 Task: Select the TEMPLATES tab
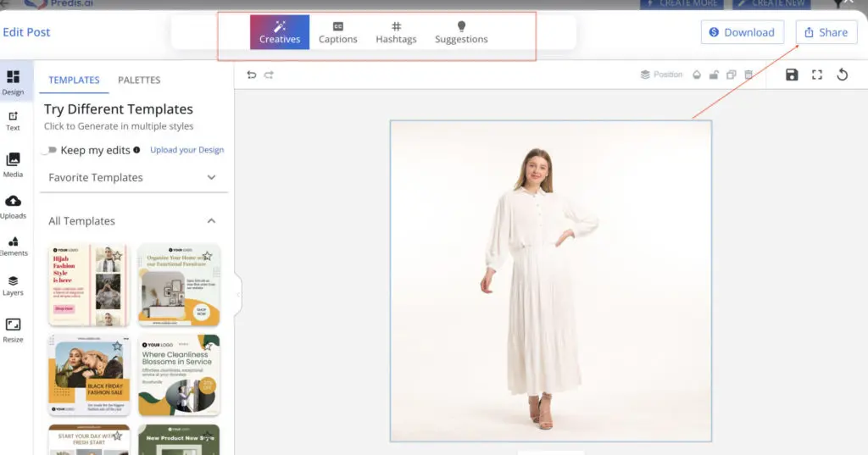pyautogui.click(x=74, y=80)
